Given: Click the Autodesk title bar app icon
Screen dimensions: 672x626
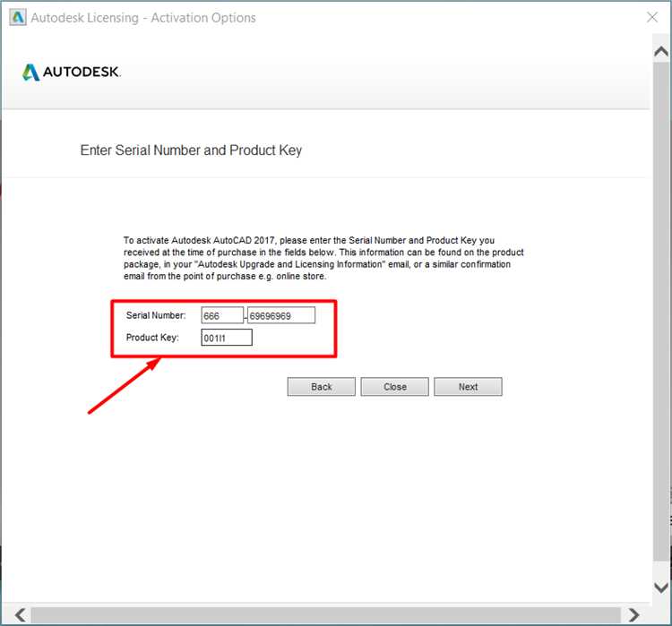Looking at the screenshot, I should (x=18, y=18).
